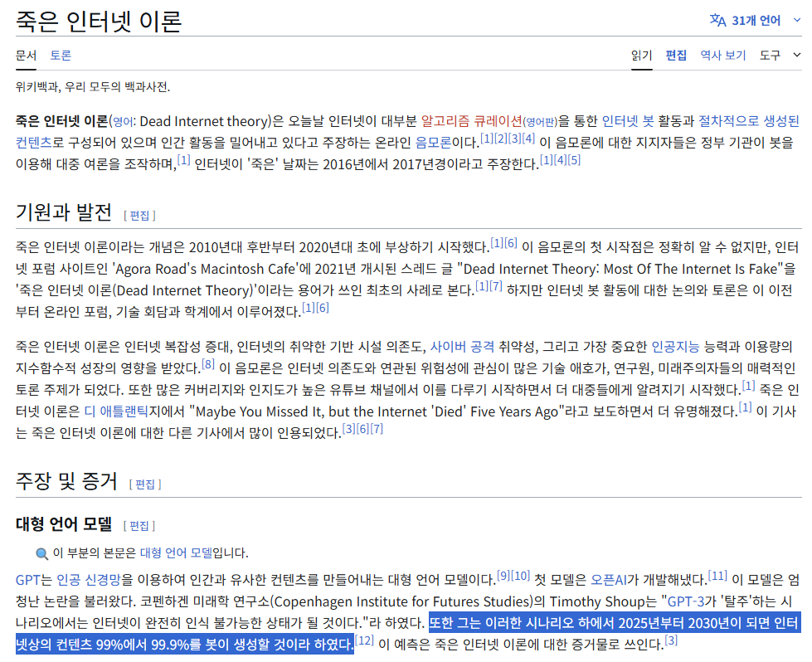Switch to the 토론 tab
Image resolution: width=812 pixels, height=662 pixels.
click(x=61, y=56)
